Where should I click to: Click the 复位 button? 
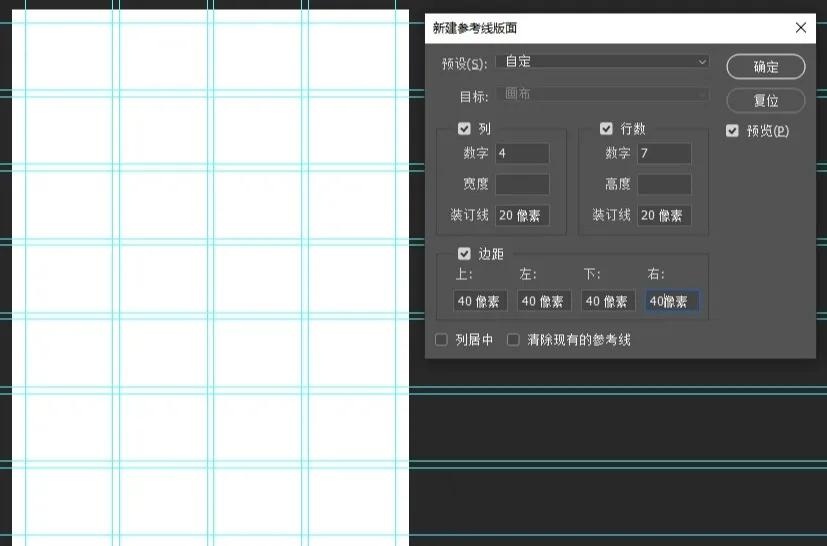(766, 100)
